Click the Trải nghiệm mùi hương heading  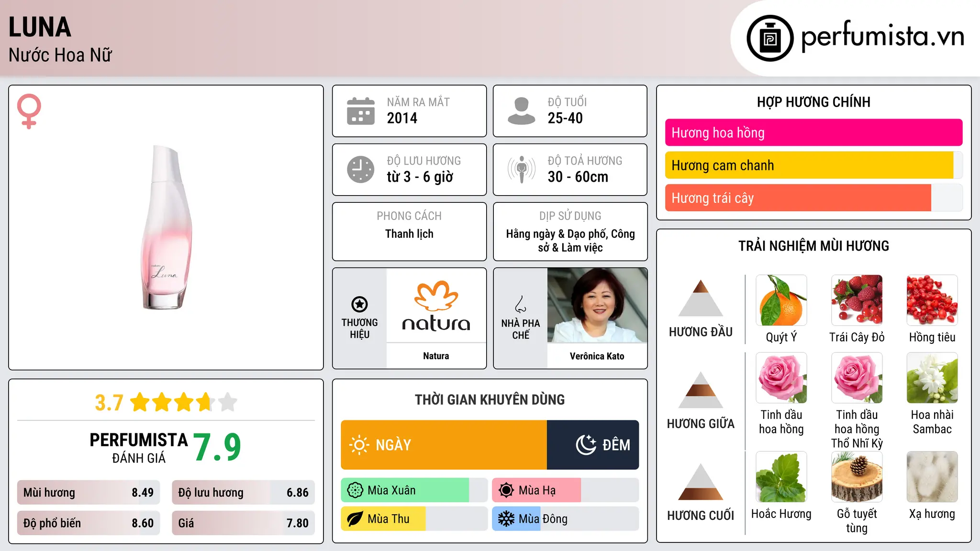point(813,246)
